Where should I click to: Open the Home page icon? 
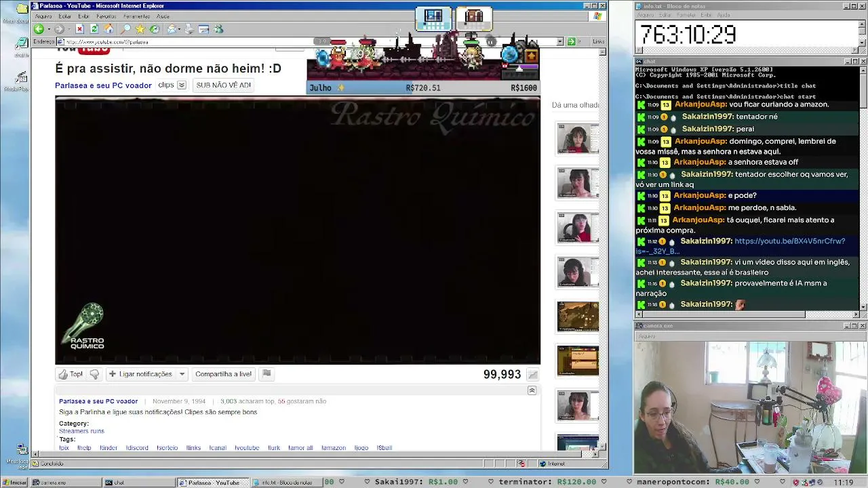click(x=108, y=29)
